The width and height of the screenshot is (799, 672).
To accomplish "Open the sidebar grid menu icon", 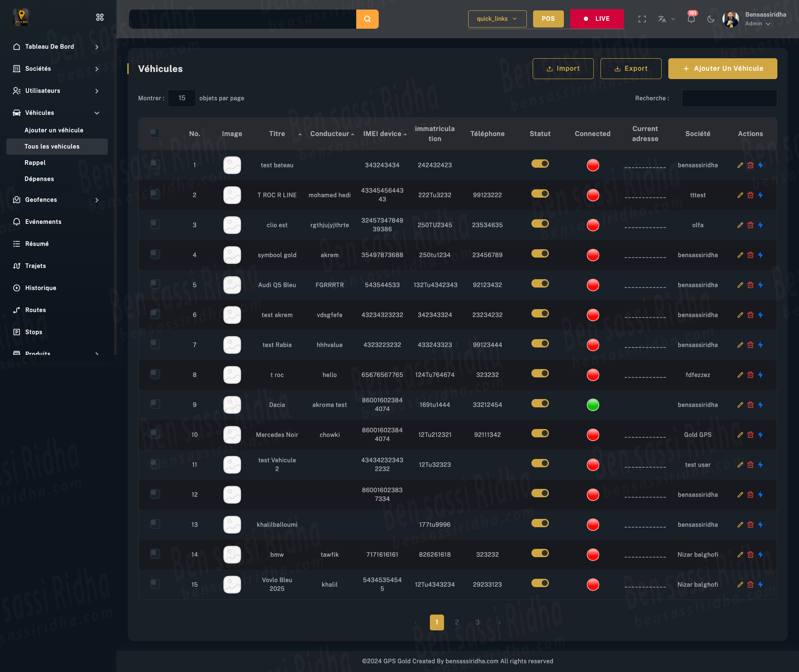I will 100,17.
